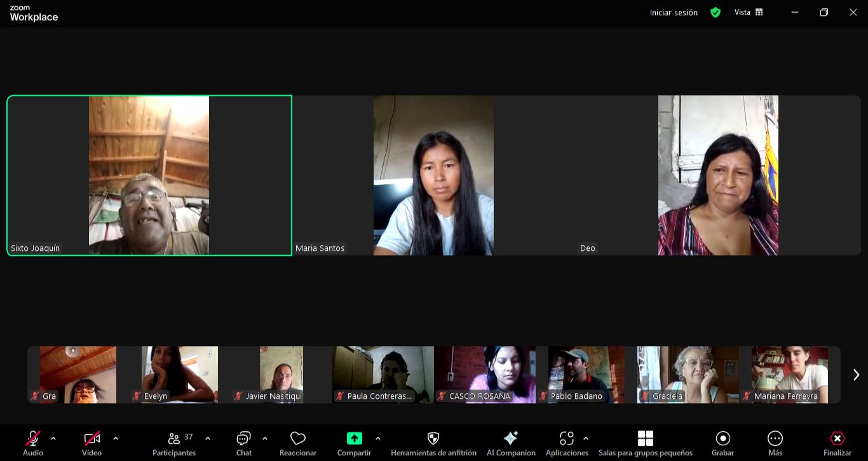Open Salas para grupos pequeños
868x461 pixels.
point(645,439)
